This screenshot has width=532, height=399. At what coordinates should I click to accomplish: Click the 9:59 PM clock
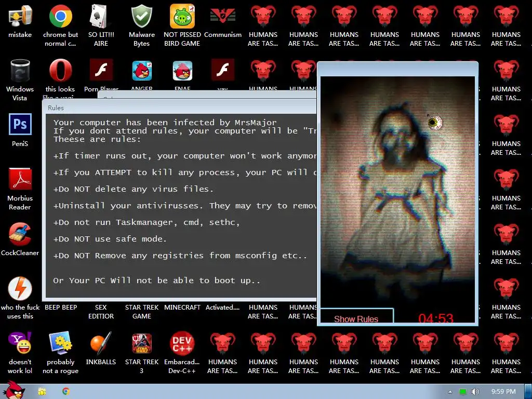[x=503, y=392]
